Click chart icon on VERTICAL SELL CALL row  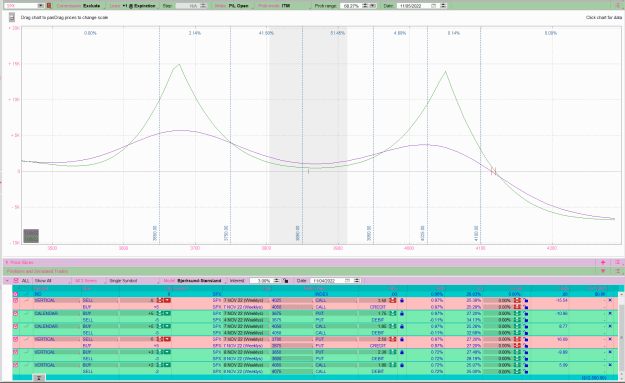(x=26, y=300)
